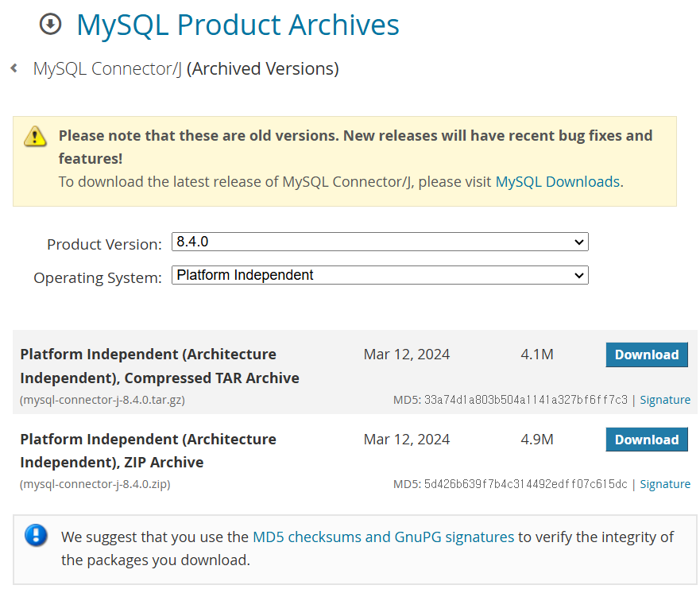Click the download circle icon beside page title
This screenshot has width=700, height=589.
(x=50, y=24)
